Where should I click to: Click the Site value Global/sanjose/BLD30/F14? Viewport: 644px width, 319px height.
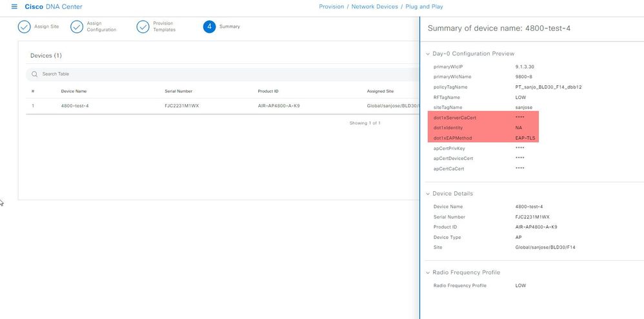(545, 247)
